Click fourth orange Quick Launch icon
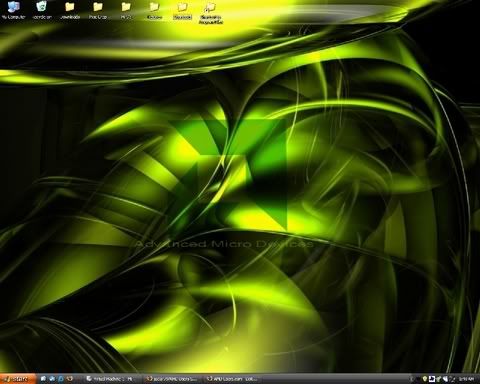This screenshot has width=480, height=384. (x=70, y=379)
